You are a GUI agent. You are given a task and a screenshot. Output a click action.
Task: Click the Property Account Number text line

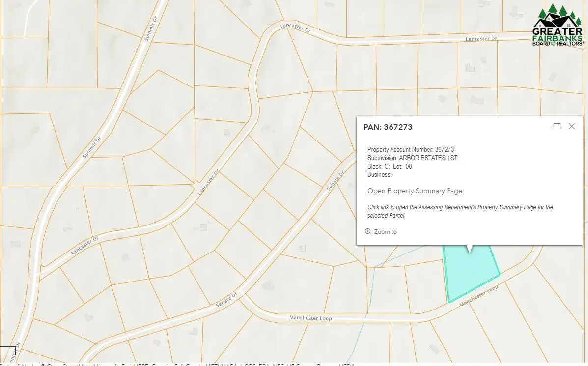[410, 149]
